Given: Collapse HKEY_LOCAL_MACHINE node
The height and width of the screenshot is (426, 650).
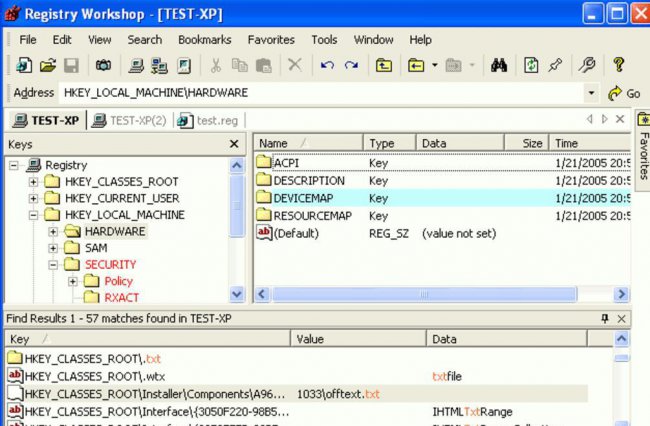Looking at the screenshot, I should point(33,215).
